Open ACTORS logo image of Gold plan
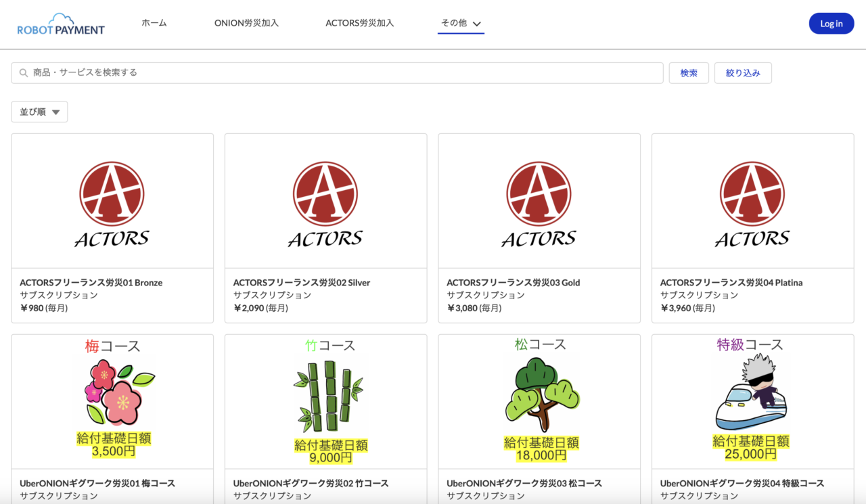 click(539, 204)
